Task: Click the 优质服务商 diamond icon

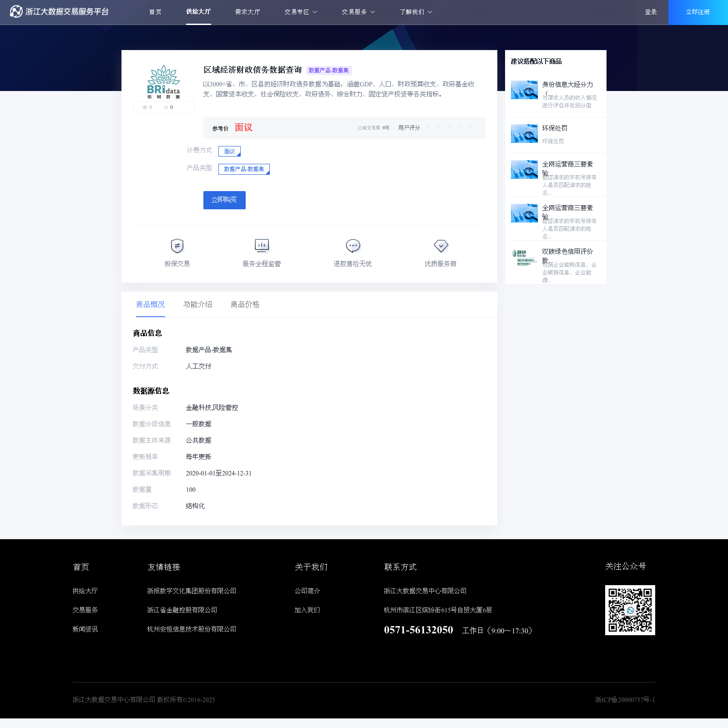Action: pyautogui.click(x=441, y=246)
